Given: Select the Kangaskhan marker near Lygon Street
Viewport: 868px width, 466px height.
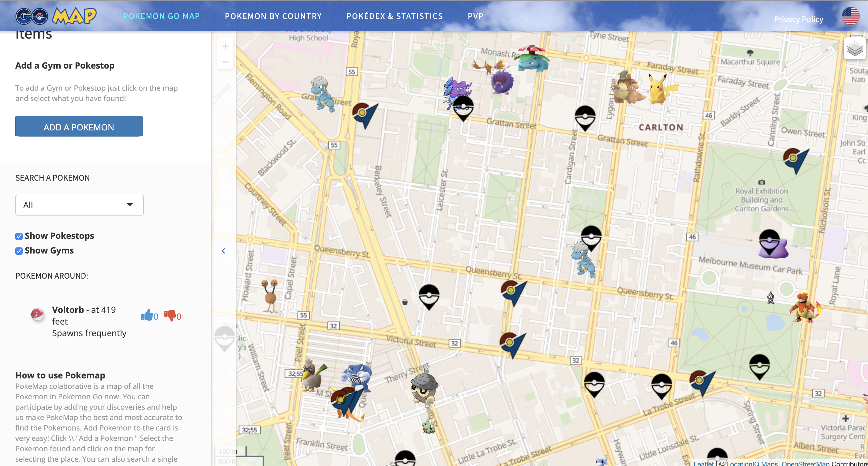Looking at the screenshot, I should point(627,87).
